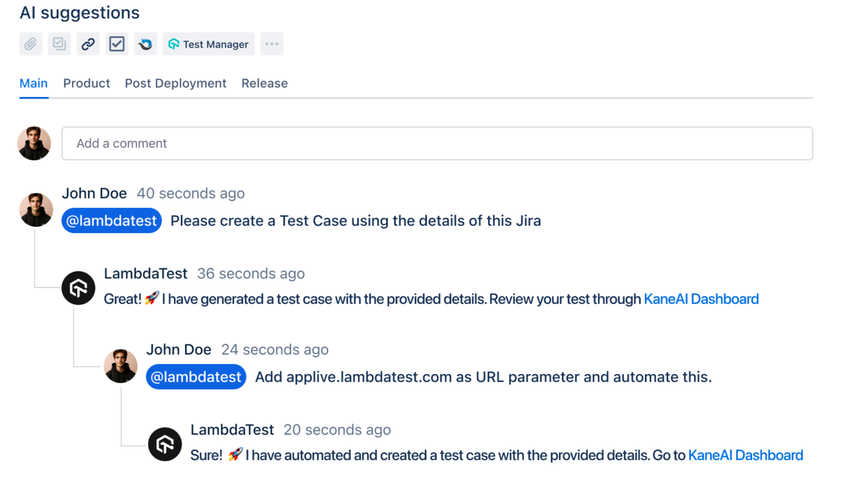
Task: Click the paperclip attach icon
Action: 31,44
